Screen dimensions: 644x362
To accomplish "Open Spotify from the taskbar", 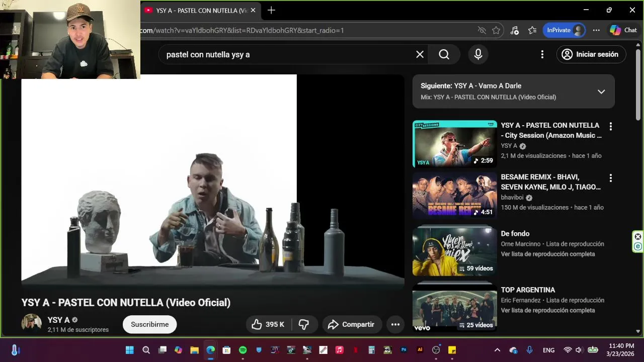I will coord(243,350).
